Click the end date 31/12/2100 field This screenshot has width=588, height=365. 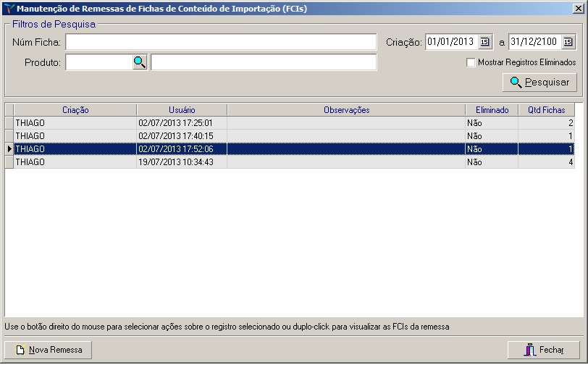coord(534,42)
